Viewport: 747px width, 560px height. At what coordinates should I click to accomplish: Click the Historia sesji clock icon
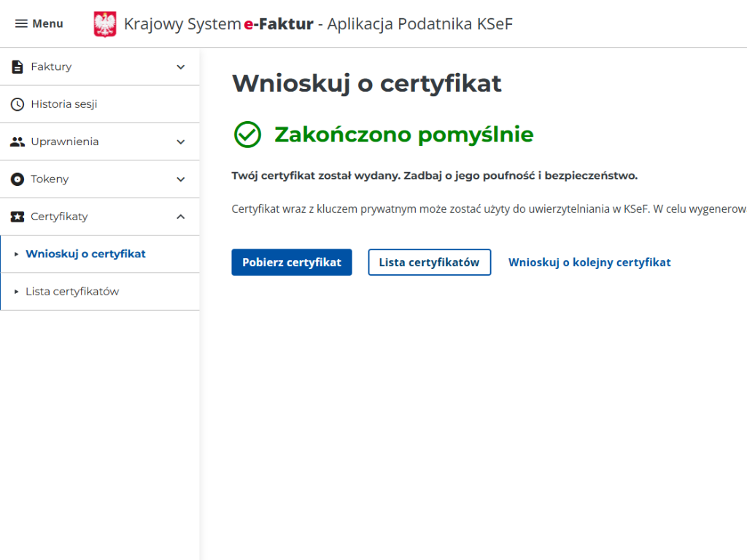tap(18, 104)
